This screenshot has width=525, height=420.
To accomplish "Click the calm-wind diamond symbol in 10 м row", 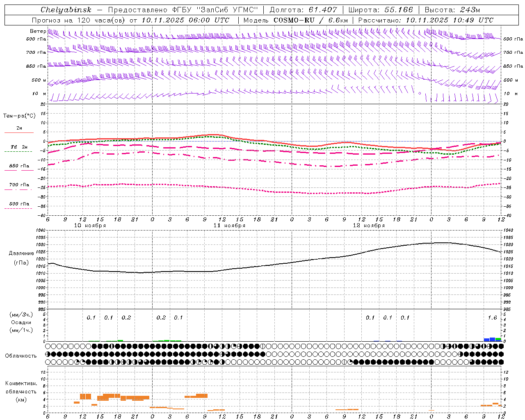I will coord(420,94).
